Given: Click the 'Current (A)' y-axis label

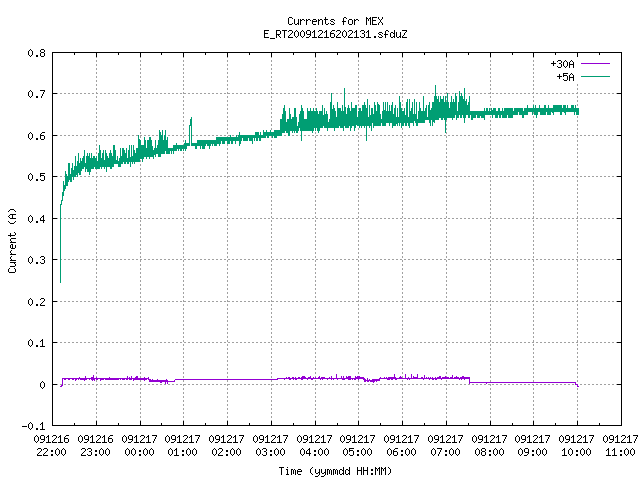Looking at the screenshot, I should click(x=12, y=241).
